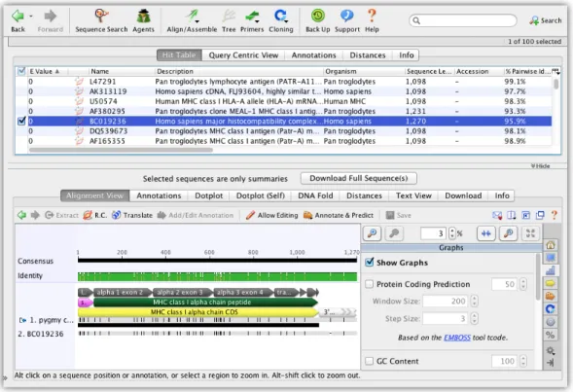Click the split view layout icon

click(512, 215)
